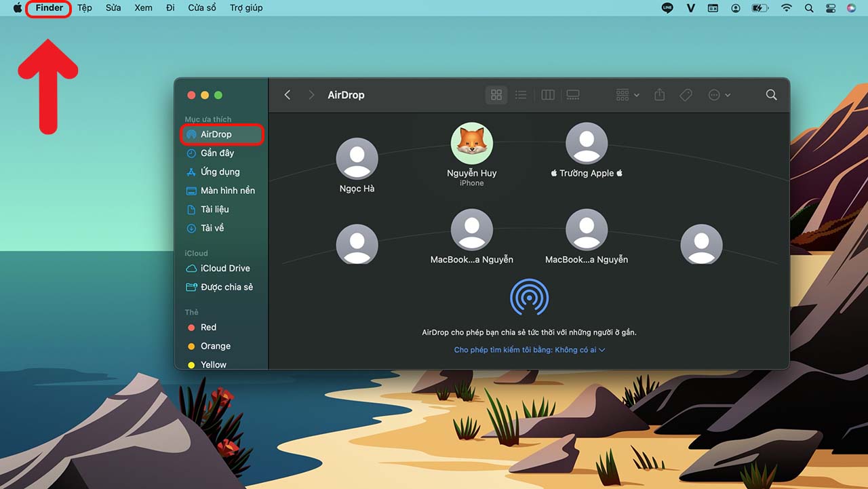Open discoverability dropdown Cho phép tìm kiếm tôi bằng

(529, 350)
